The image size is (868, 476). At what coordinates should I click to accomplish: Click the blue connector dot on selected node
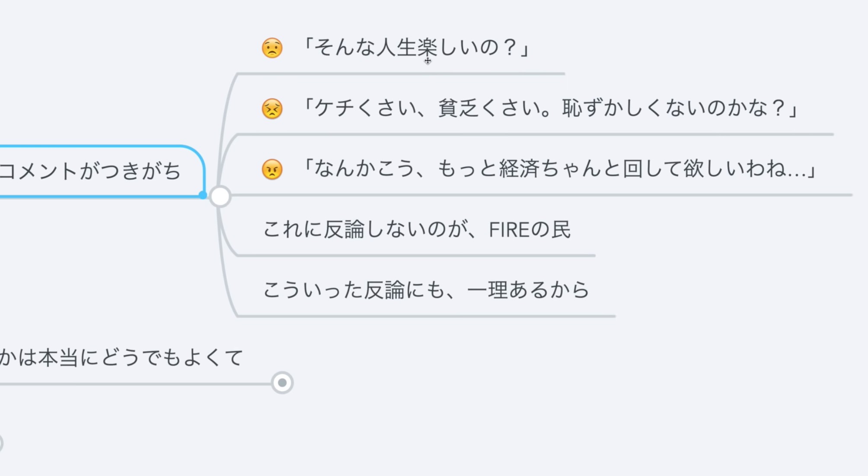point(203,195)
